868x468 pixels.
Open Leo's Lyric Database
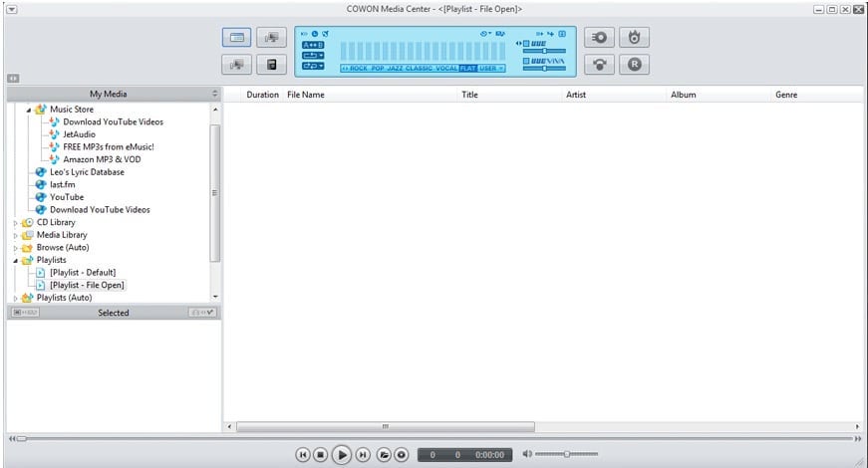click(x=87, y=172)
